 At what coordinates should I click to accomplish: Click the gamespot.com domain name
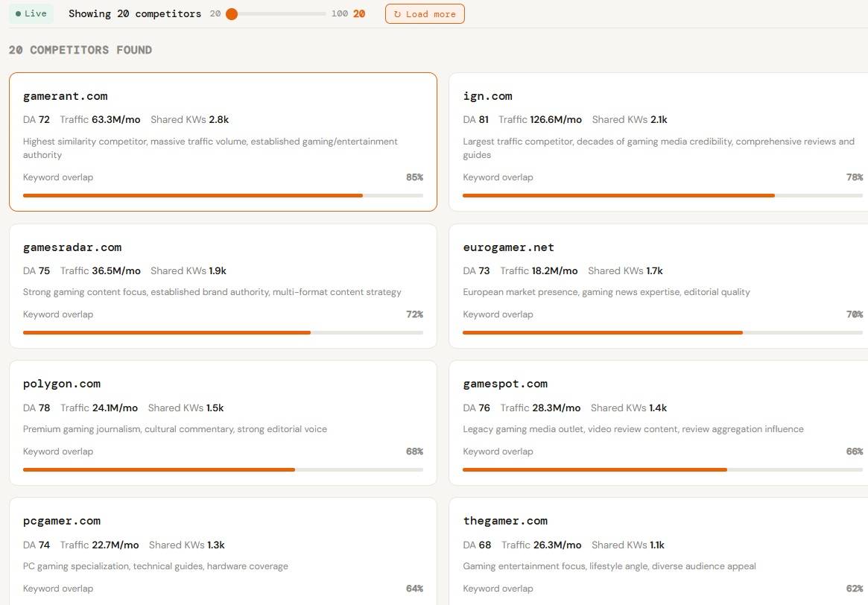coord(505,384)
